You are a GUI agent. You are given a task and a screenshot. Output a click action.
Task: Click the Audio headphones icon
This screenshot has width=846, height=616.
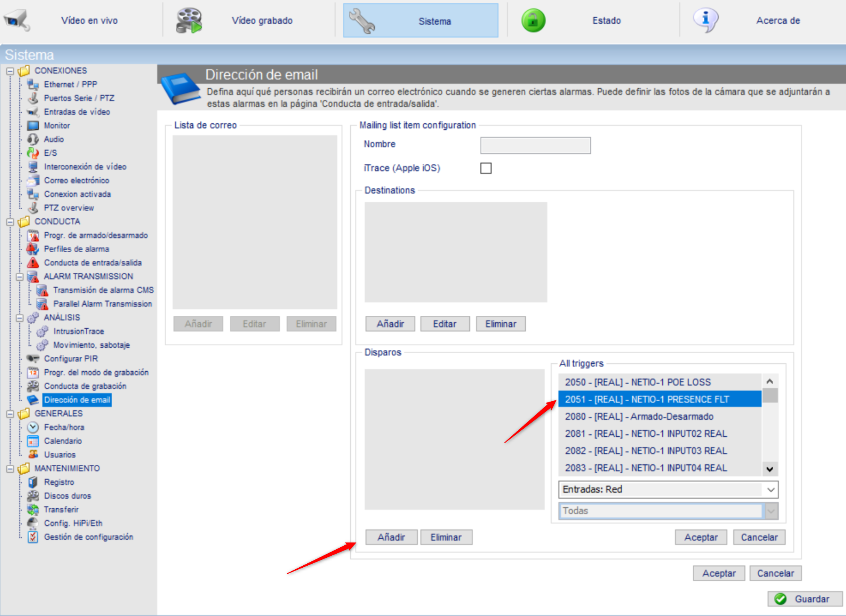click(x=33, y=139)
